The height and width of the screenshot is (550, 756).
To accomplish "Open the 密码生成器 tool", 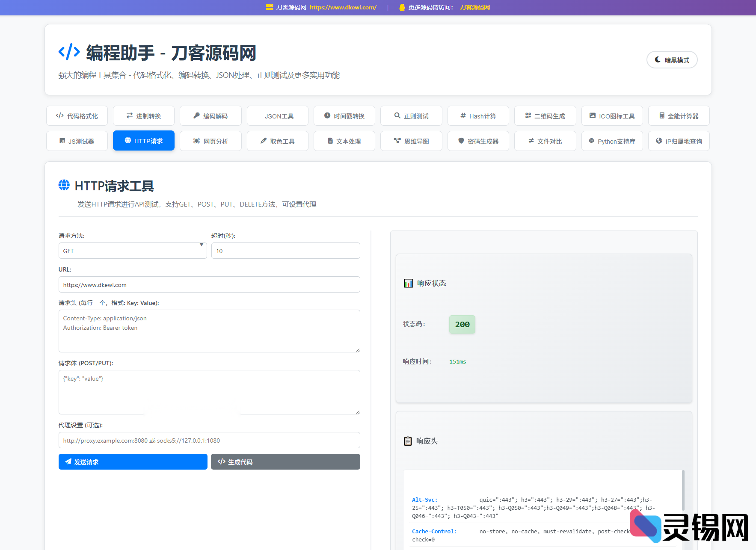I will coord(478,141).
